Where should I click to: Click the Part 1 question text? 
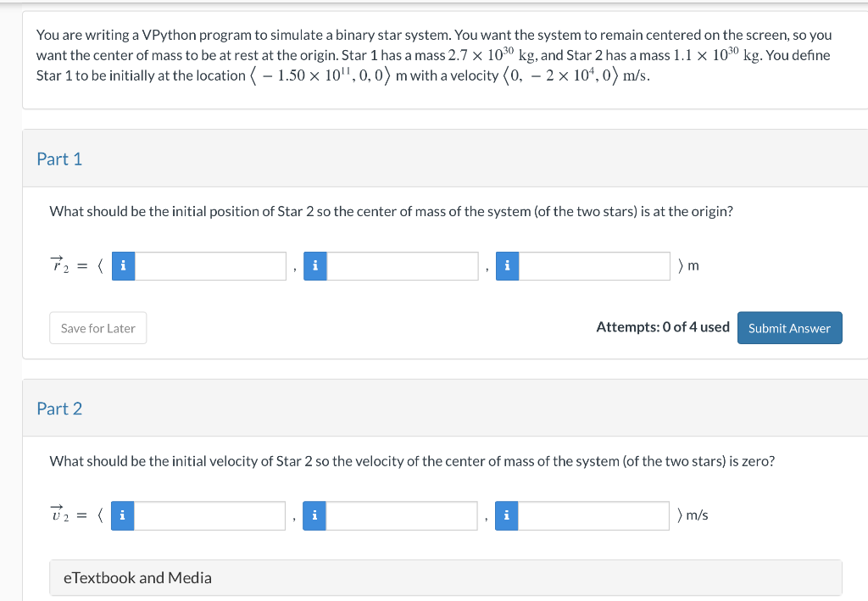(x=391, y=211)
